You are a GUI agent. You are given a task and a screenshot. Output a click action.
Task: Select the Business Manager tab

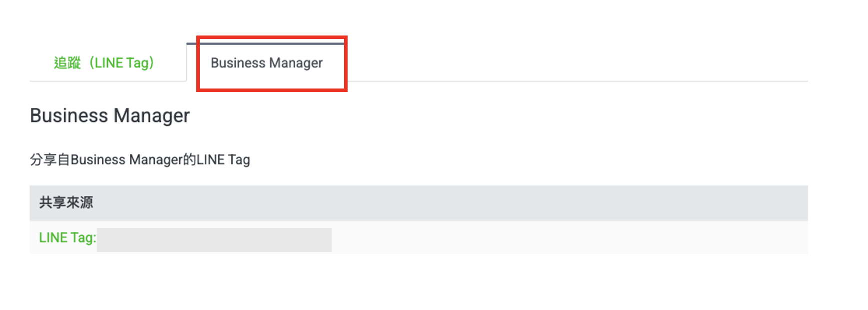pyautogui.click(x=266, y=63)
